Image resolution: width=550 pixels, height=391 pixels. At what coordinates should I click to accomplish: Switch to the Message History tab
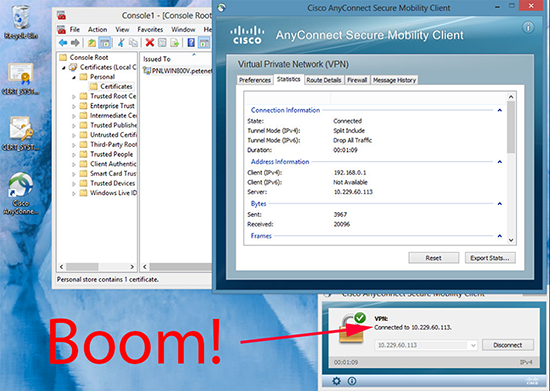click(394, 80)
